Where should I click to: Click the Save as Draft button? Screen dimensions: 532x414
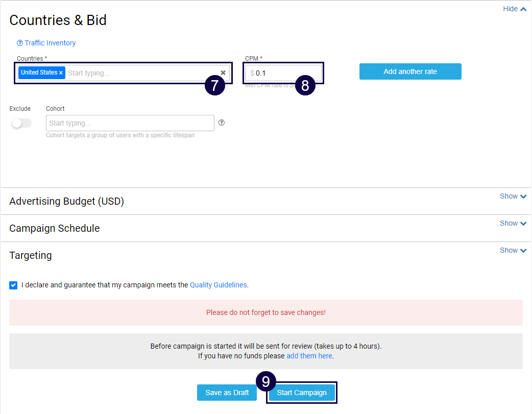pyautogui.click(x=227, y=393)
